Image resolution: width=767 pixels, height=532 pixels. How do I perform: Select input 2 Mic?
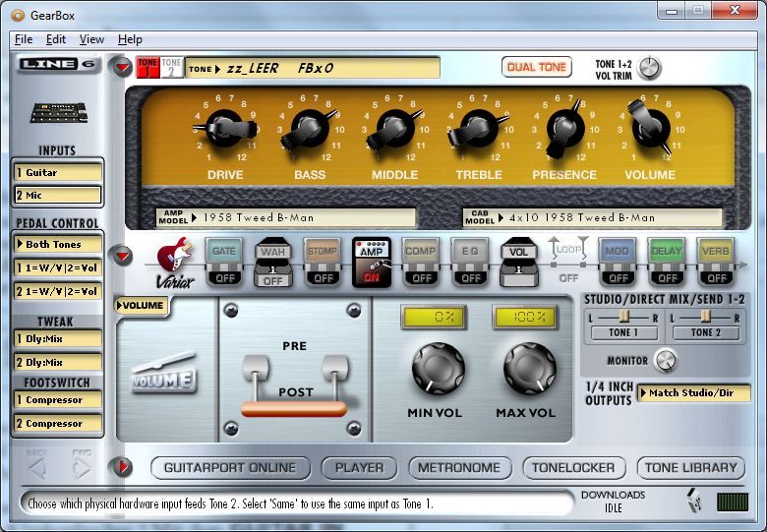coord(58,195)
